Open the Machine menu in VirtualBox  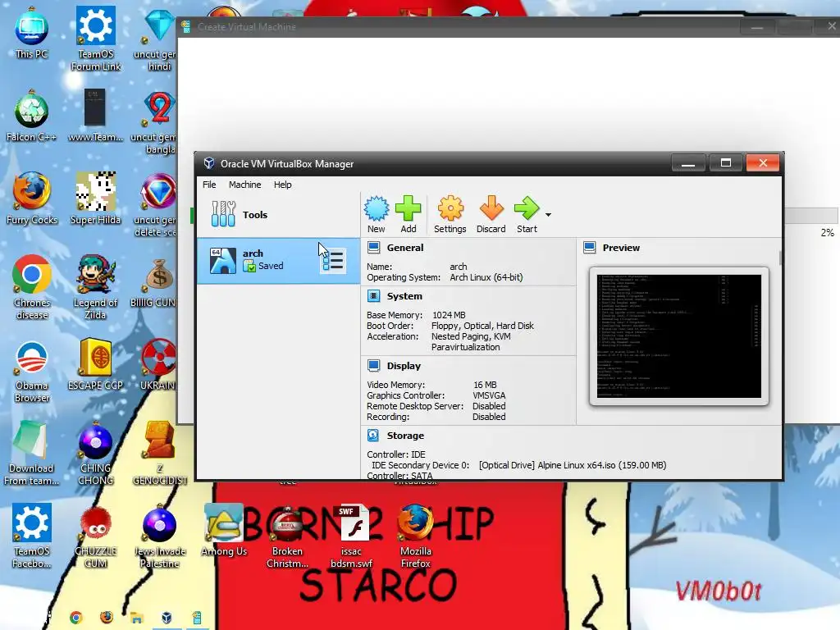[244, 185]
